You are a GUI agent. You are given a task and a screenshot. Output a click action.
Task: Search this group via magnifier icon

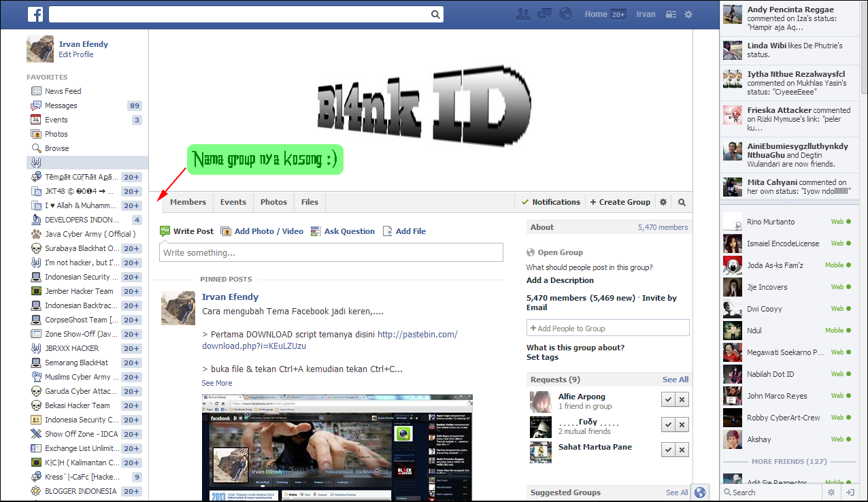click(x=682, y=202)
